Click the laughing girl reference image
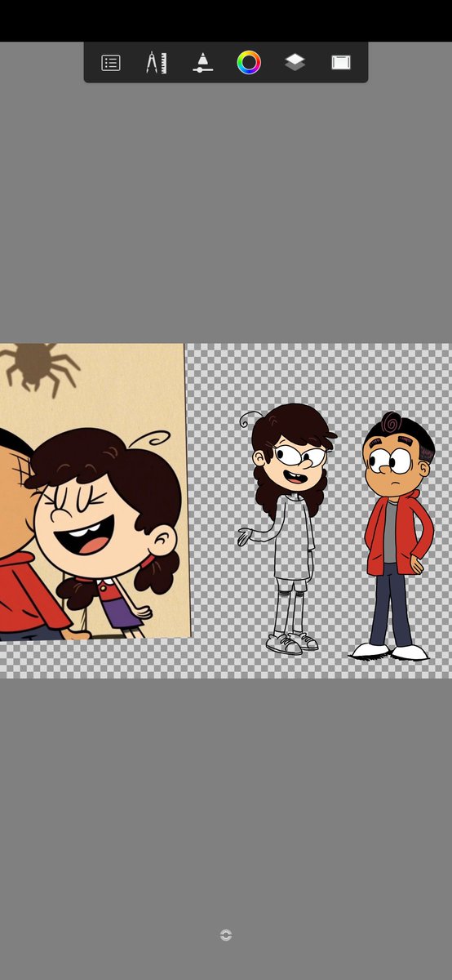The image size is (452, 980). [95, 491]
